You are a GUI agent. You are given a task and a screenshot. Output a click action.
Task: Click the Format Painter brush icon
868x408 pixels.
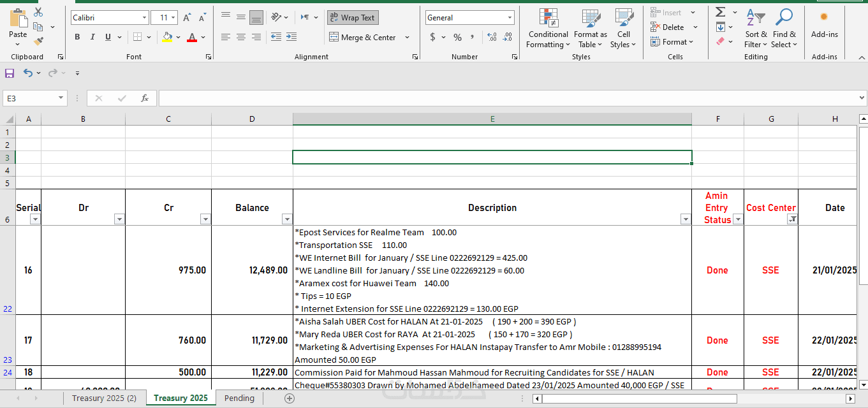pyautogui.click(x=38, y=41)
